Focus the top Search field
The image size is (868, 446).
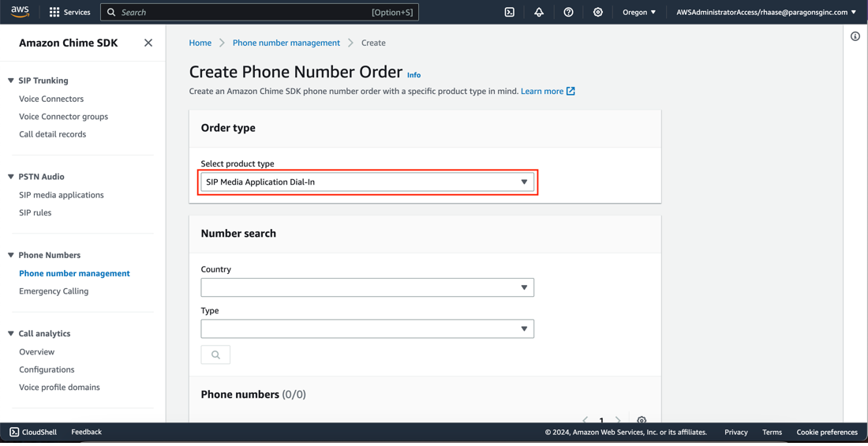pyautogui.click(x=259, y=12)
